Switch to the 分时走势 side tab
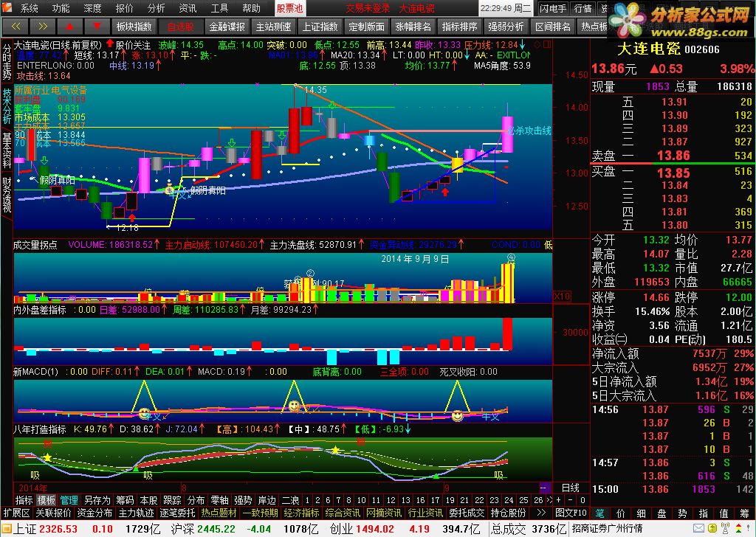This screenshot has width=756, height=537. tap(7, 62)
